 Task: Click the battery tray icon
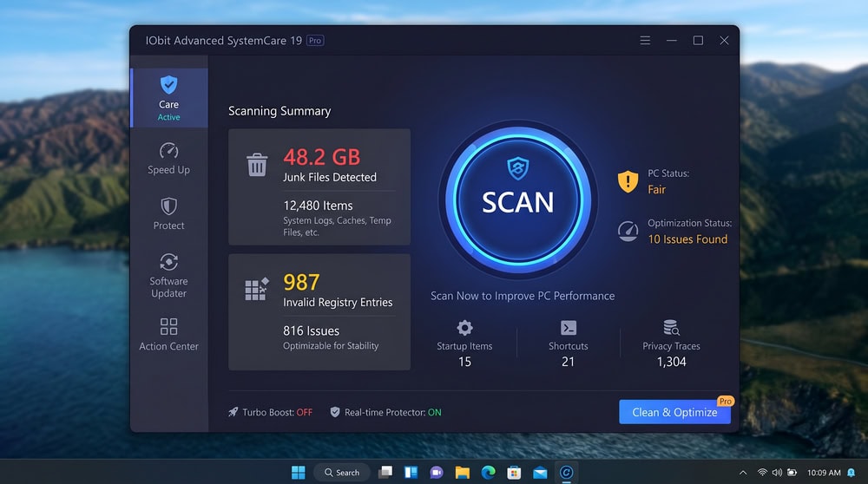(792, 473)
